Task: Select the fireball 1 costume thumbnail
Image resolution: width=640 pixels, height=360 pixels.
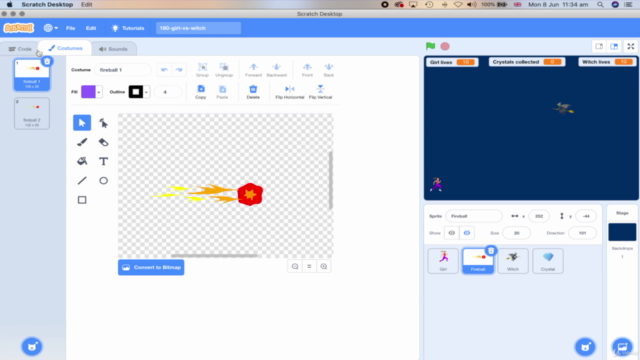Action: tap(32, 74)
